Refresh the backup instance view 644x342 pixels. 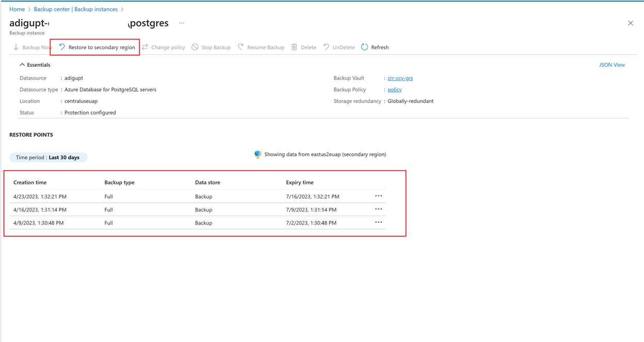pyautogui.click(x=375, y=47)
